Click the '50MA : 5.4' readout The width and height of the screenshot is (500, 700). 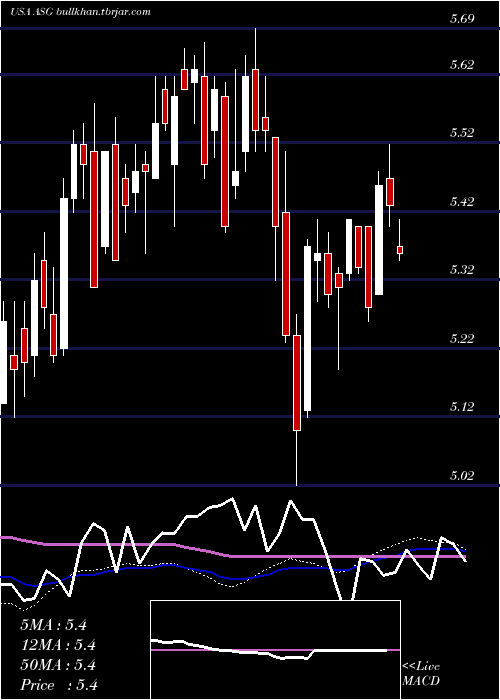click(58, 665)
